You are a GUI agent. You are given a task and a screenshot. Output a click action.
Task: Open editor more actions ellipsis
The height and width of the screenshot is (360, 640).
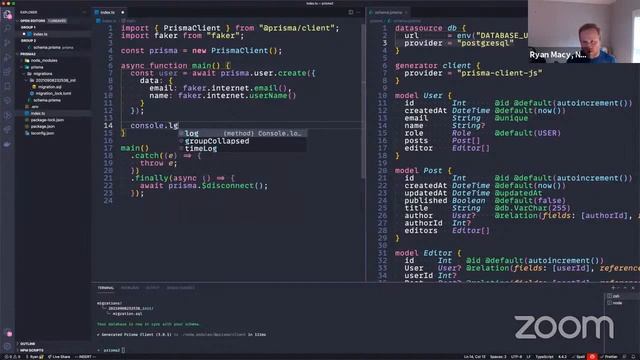[x=358, y=12]
